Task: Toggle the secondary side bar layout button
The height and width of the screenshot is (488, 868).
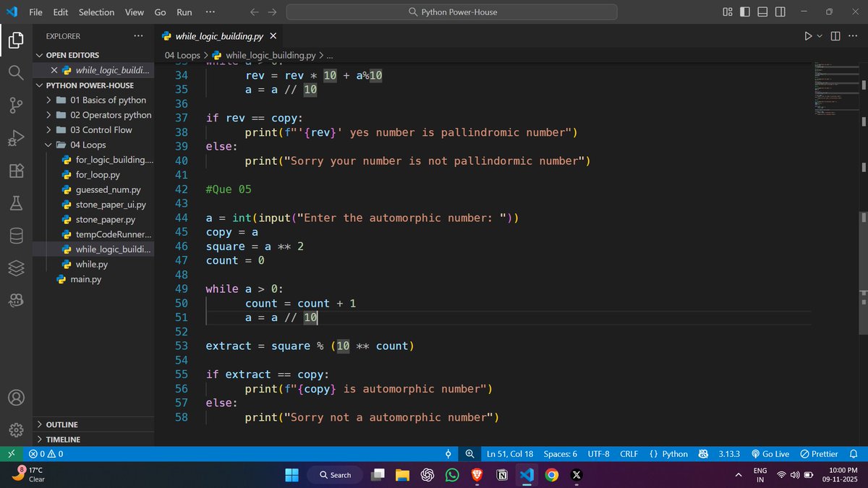Action: pyautogui.click(x=780, y=12)
